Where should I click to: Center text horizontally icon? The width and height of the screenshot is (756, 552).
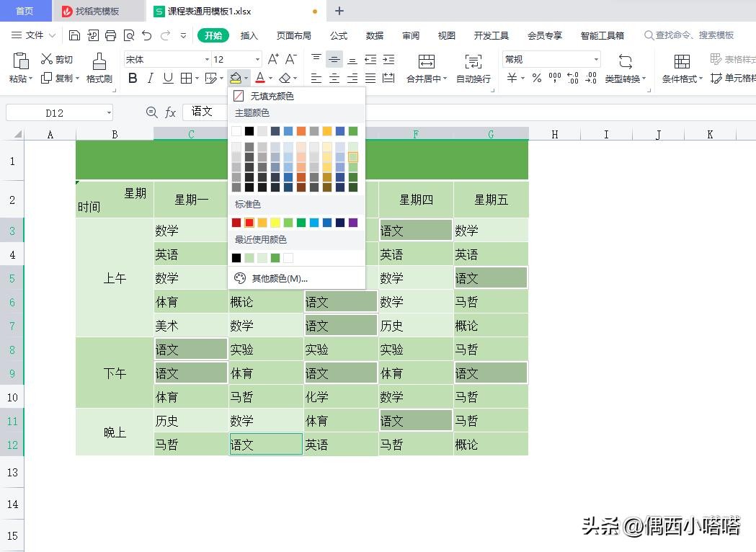[334, 78]
